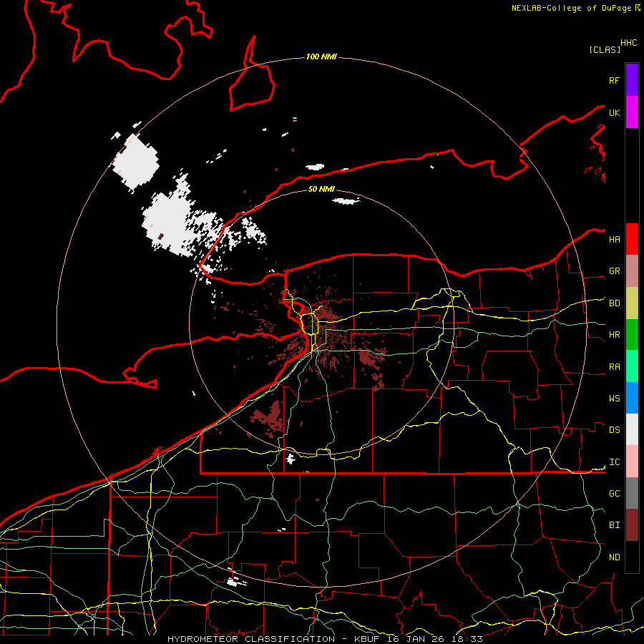Click the WS legend label
This screenshot has width=644, height=644.
coord(614,399)
